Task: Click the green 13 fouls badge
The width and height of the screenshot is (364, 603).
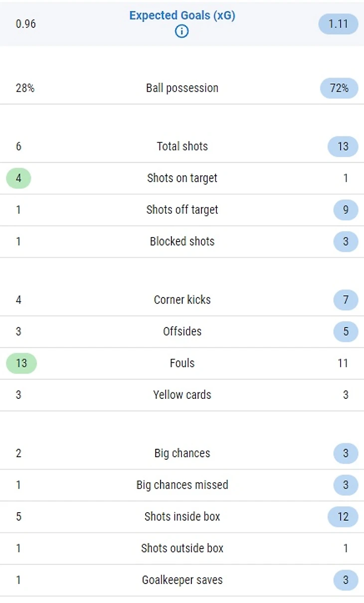Action: [x=21, y=363]
